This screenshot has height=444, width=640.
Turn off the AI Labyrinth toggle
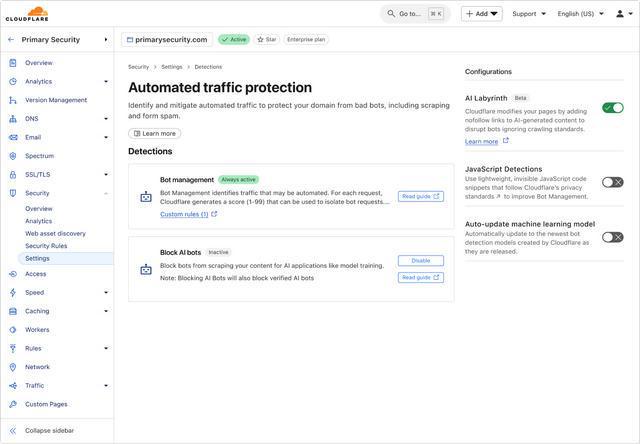613,108
